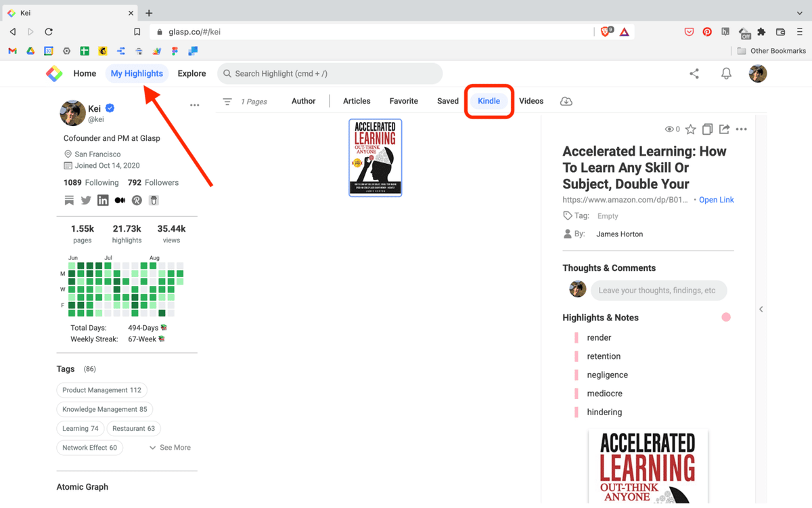
Task: Open Kei's Twitter profile icon
Action: click(x=86, y=200)
